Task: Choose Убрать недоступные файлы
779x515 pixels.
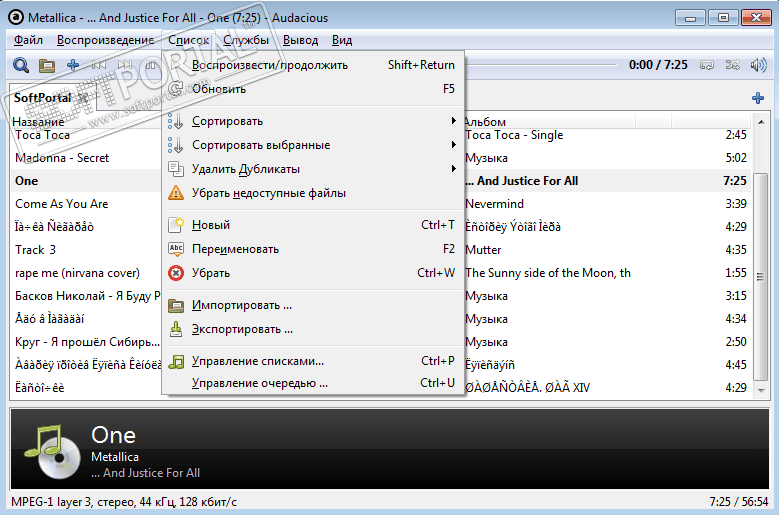Action: (313, 193)
